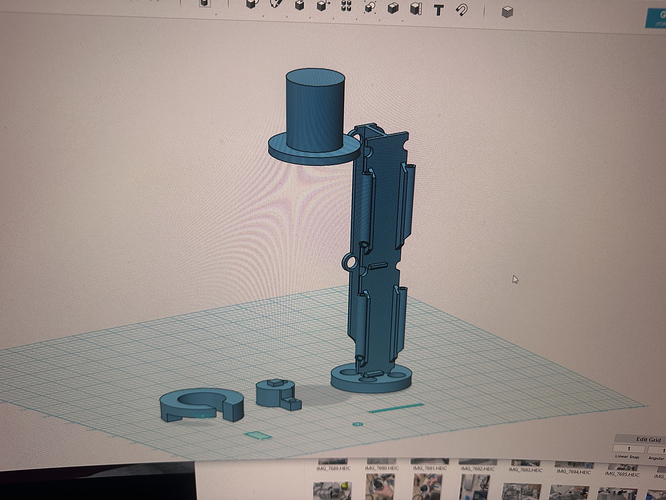Open the Construct tool menu
Screen dimensions: 666x500
pyautogui.click(x=299, y=5)
